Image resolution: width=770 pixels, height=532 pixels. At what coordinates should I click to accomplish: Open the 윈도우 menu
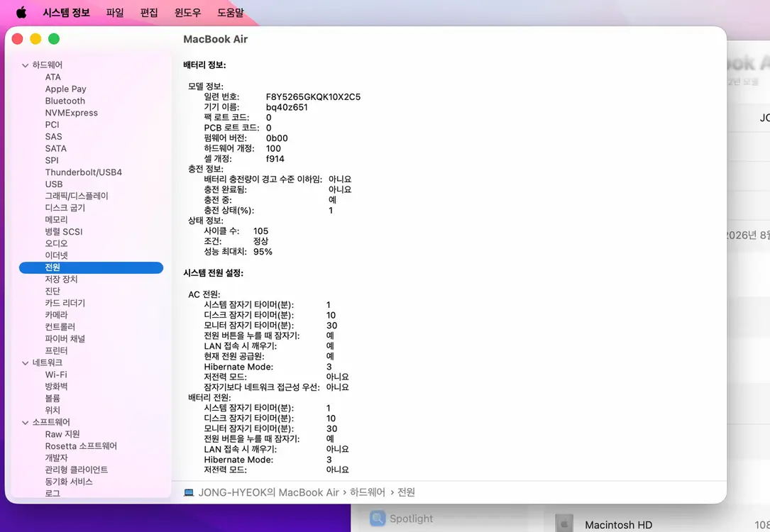coord(187,12)
